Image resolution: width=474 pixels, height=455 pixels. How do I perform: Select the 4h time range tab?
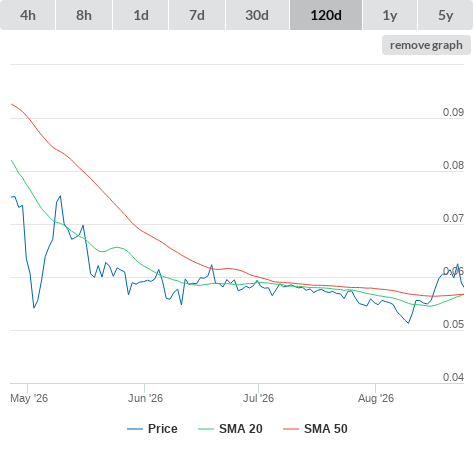28,15
